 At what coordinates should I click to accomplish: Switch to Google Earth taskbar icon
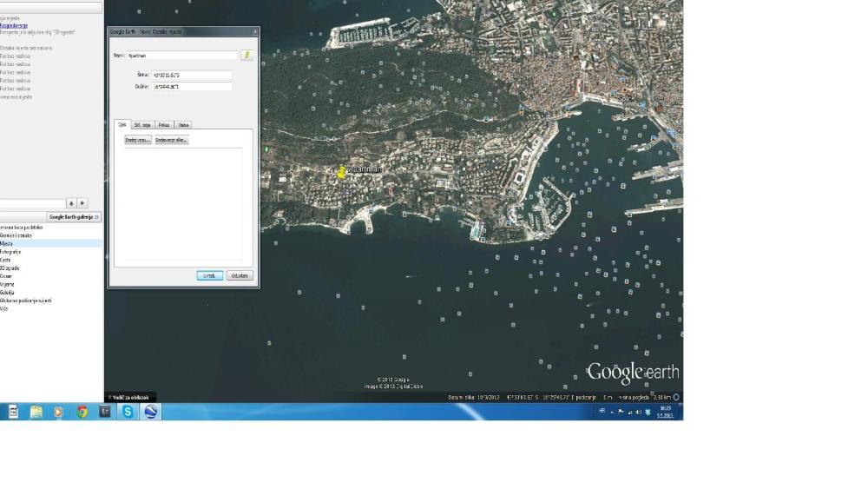(x=150, y=412)
